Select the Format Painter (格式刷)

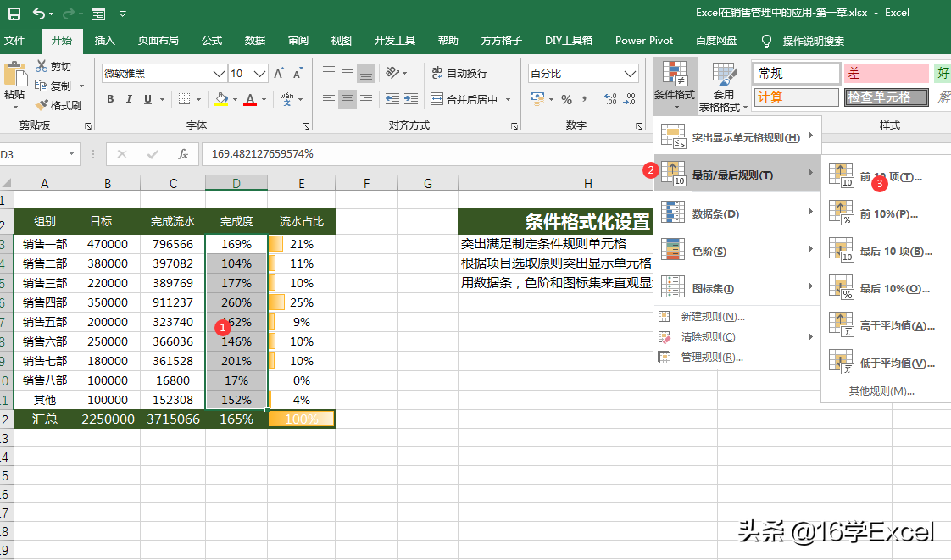(x=58, y=105)
